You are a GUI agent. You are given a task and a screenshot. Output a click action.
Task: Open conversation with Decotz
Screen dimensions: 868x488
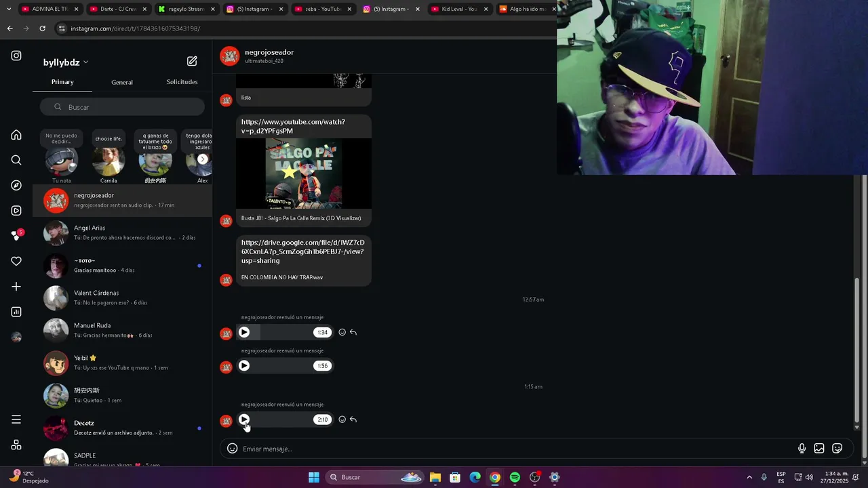[x=122, y=428]
